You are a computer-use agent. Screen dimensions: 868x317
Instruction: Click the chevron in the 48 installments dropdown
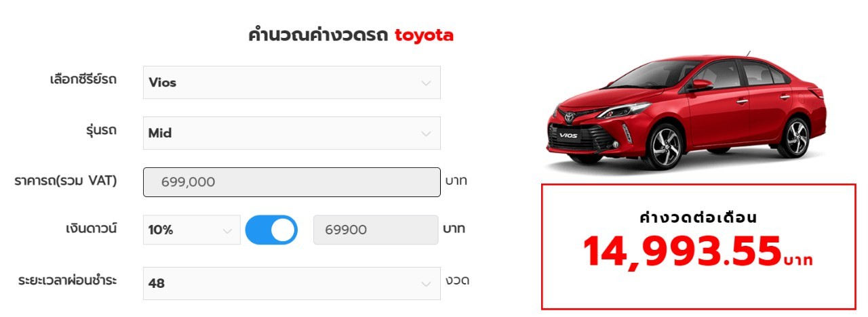[x=426, y=284]
